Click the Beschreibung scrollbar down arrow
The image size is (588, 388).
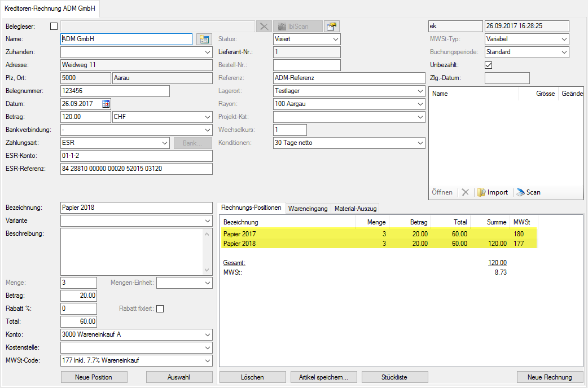[x=207, y=270]
